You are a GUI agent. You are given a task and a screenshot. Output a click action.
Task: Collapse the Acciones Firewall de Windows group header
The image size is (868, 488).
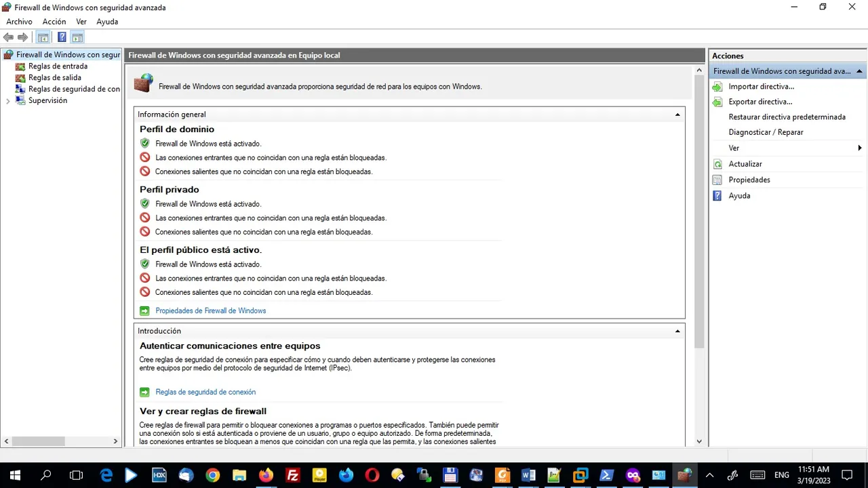coord(859,71)
